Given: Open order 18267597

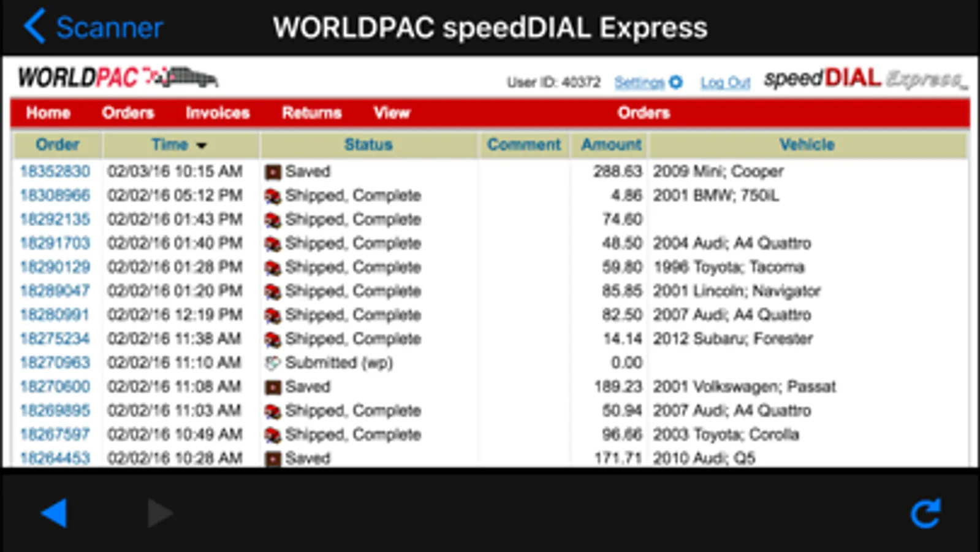Looking at the screenshot, I should 55,434.
